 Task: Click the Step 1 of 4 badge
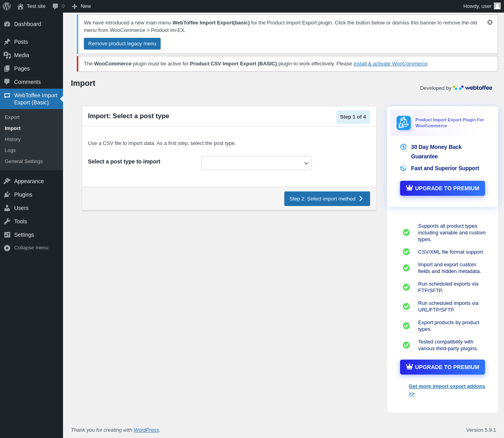pos(353,117)
